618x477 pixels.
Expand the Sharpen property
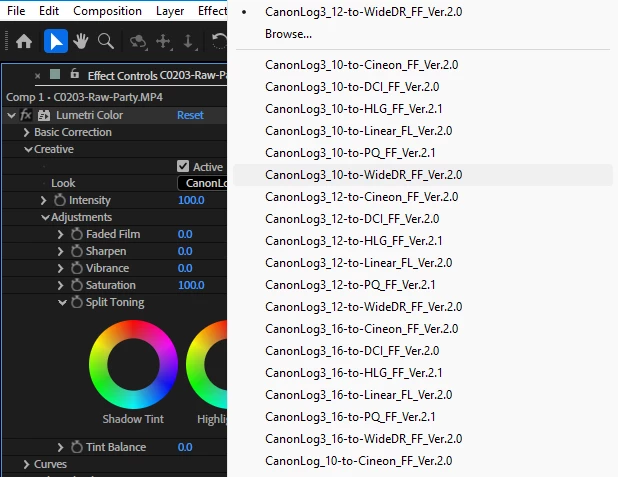click(60, 251)
